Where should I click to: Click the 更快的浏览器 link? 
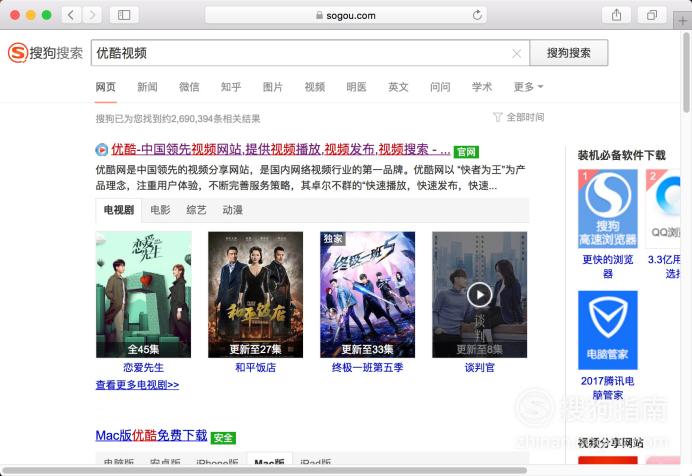[x=608, y=266]
